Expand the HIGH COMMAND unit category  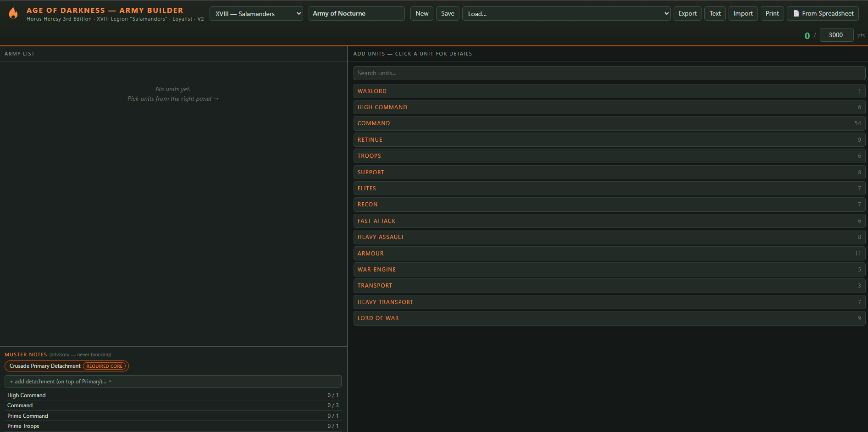point(609,107)
